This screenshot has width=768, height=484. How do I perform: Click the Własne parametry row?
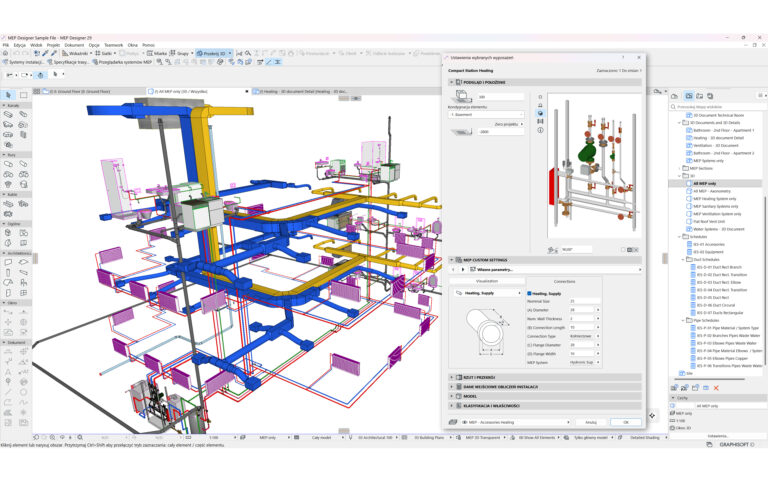pyautogui.click(x=545, y=269)
